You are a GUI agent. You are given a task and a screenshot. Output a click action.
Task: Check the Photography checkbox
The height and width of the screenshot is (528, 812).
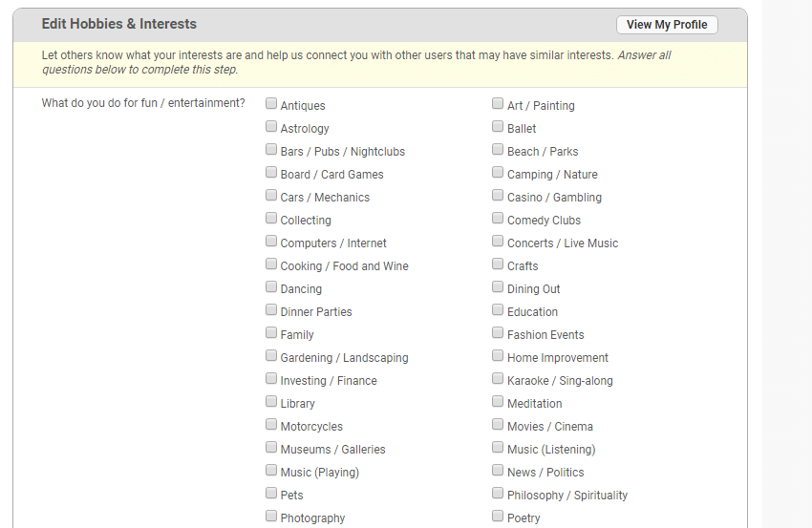271,517
